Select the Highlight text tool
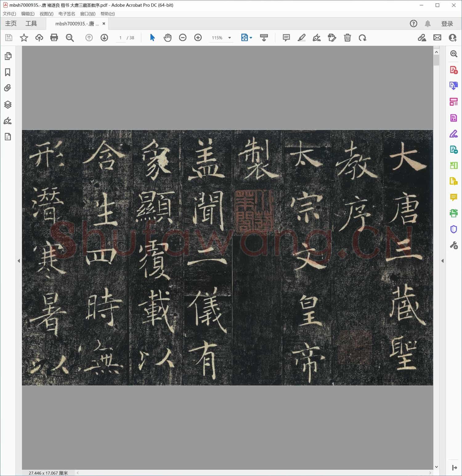462x476 pixels. click(302, 38)
